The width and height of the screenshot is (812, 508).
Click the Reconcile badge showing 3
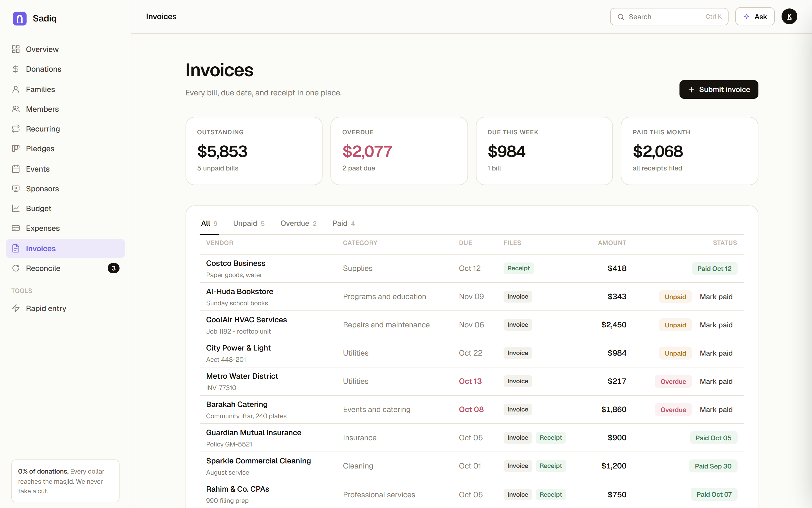113,268
